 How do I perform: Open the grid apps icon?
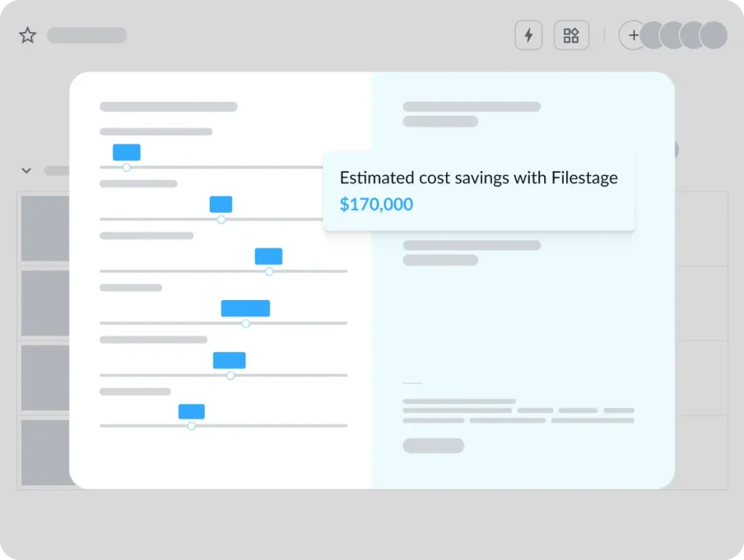[571, 36]
